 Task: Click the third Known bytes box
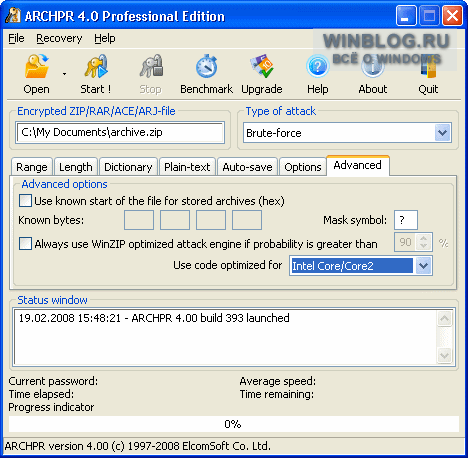pyautogui.click(x=211, y=220)
